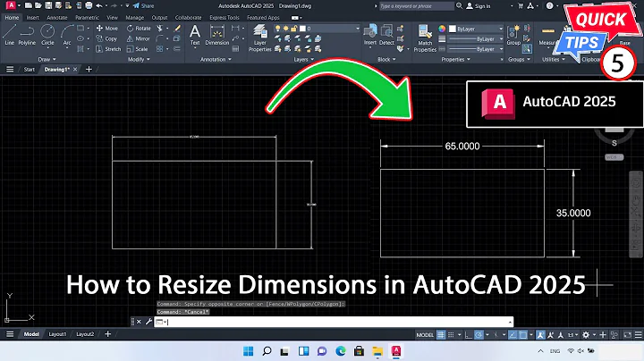Click the MODEL status bar button
The width and height of the screenshot is (644, 361).
425,335
